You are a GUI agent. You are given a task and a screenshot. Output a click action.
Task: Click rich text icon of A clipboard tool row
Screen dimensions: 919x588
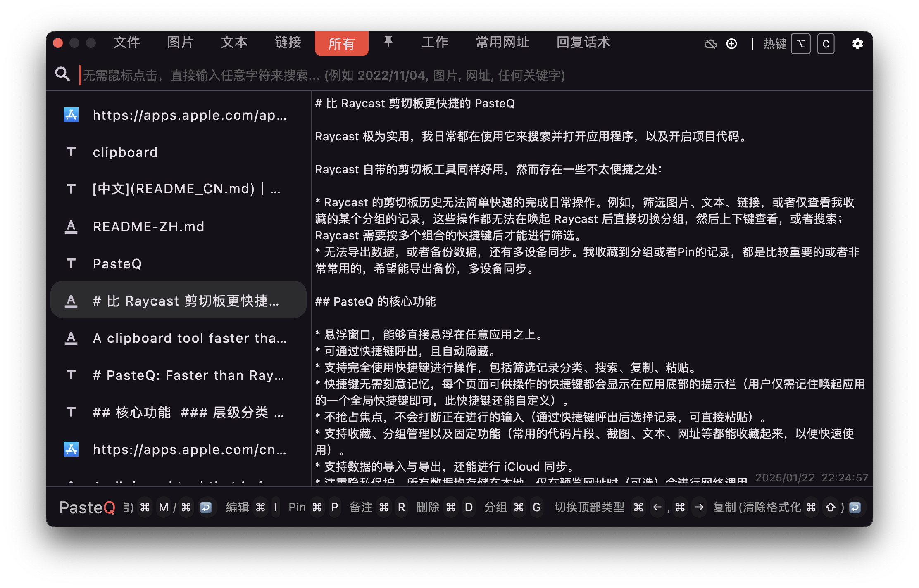coord(71,338)
